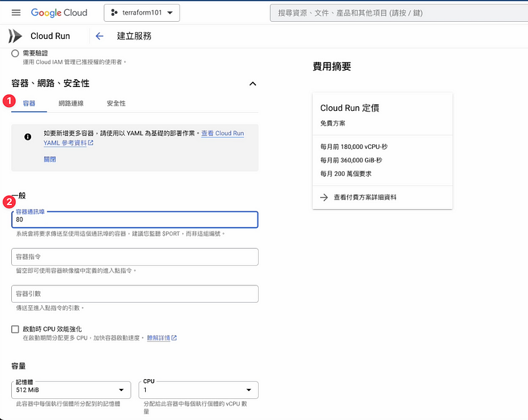Screen dimensions: 528x420
Task: Open 查看付費方案詳細資料 pricing details
Action: click(365, 197)
